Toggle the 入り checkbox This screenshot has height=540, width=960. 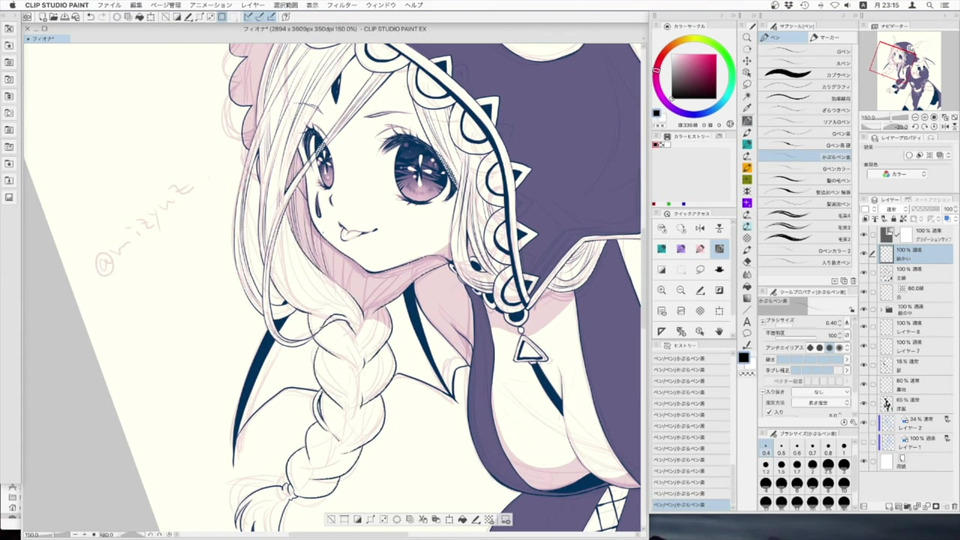coord(769,412)
